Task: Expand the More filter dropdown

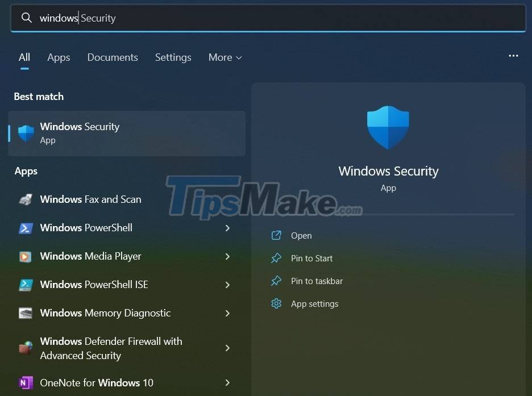Action: click(225, 57)
